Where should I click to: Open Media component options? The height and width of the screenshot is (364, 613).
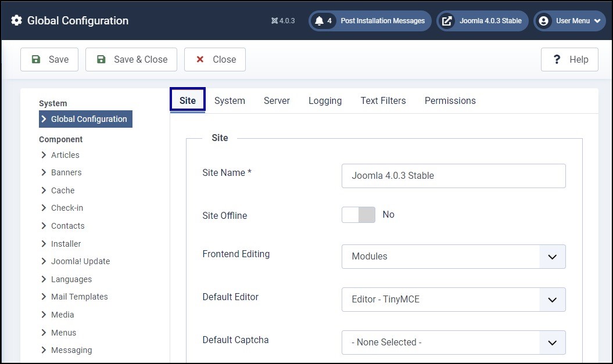tap(63, 315)
